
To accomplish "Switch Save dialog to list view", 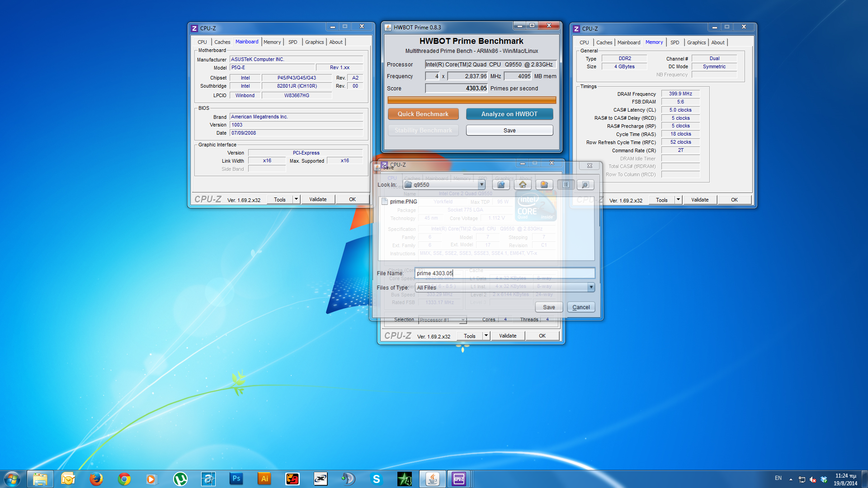I will 566,184.
